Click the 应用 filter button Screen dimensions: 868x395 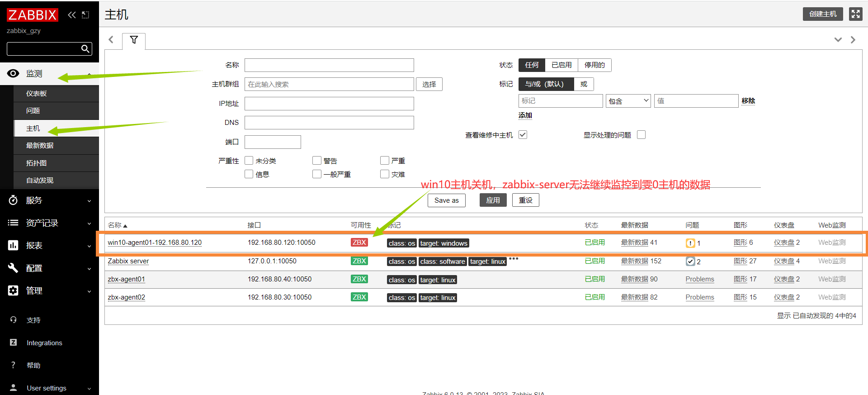493,200
